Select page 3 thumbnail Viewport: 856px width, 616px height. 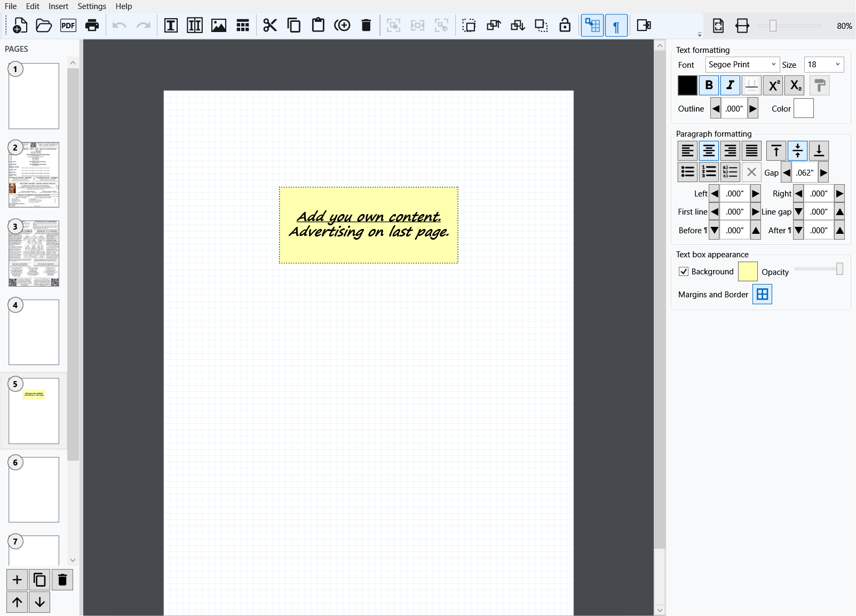tap(34, 254)
